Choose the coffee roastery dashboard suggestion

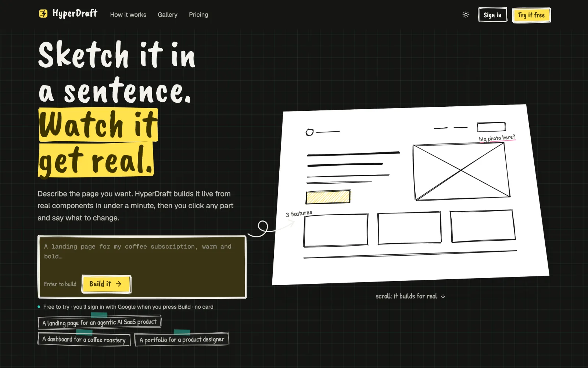(x=84, y=339)
